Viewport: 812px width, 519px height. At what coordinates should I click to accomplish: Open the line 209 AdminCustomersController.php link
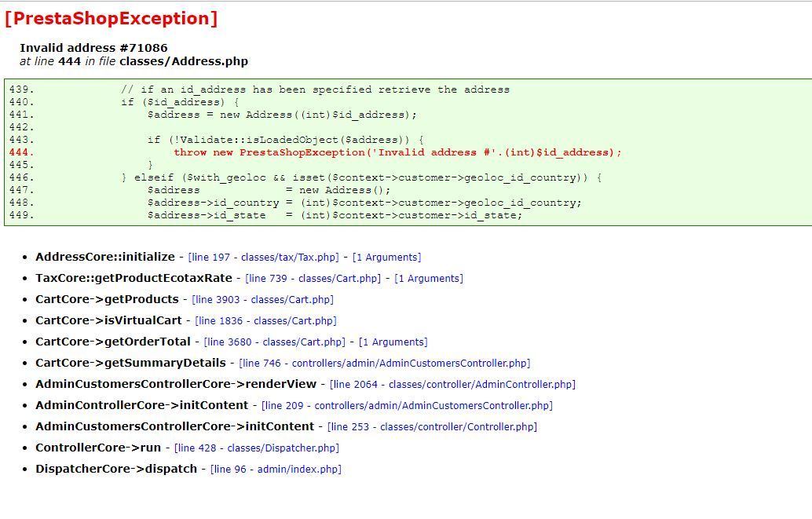tap(407, 406)
